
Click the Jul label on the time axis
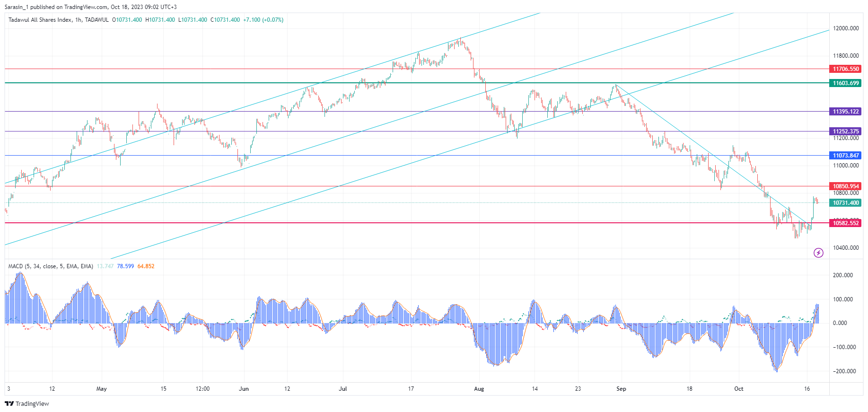tap(343, 389)
